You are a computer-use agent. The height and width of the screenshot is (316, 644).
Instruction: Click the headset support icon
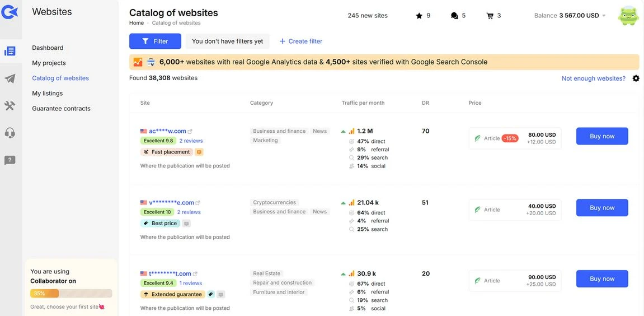[10, 133]
